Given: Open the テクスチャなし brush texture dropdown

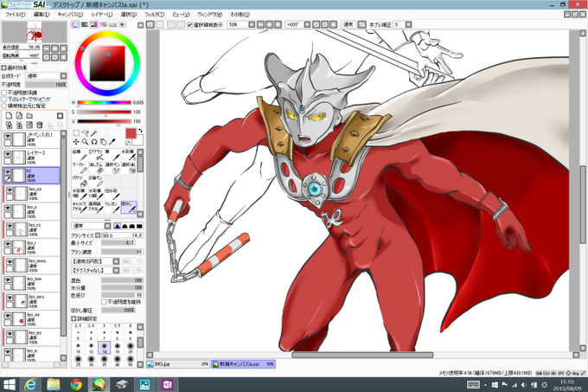Looking at the screenshot, I should pos(116,270).
